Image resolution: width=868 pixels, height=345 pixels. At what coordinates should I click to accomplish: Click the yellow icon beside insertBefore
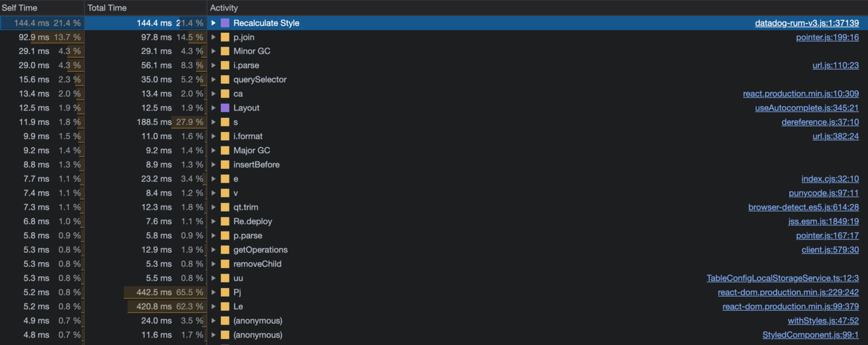coord(225,165)
